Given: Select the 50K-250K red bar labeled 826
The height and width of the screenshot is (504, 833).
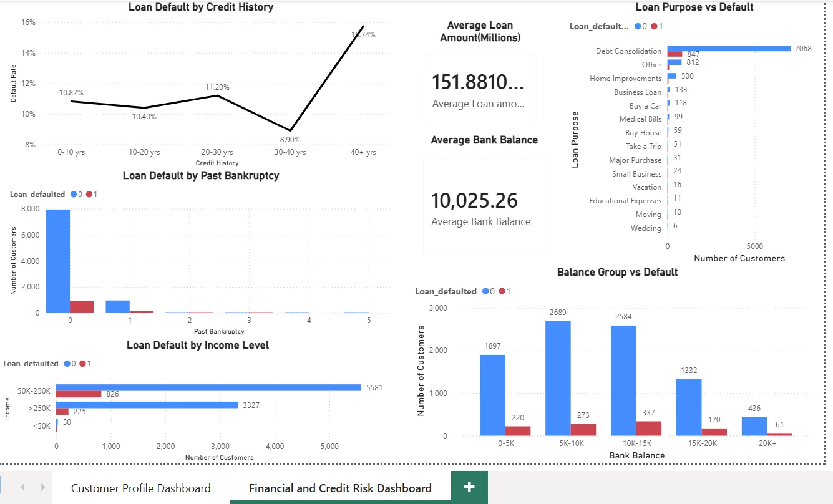Looking at the screenshot, I should (79, 394).
